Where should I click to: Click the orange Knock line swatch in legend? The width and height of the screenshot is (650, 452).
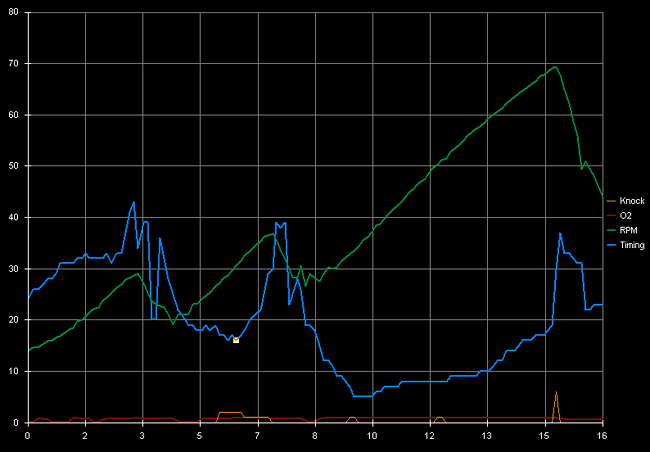[x=611, y=201]
